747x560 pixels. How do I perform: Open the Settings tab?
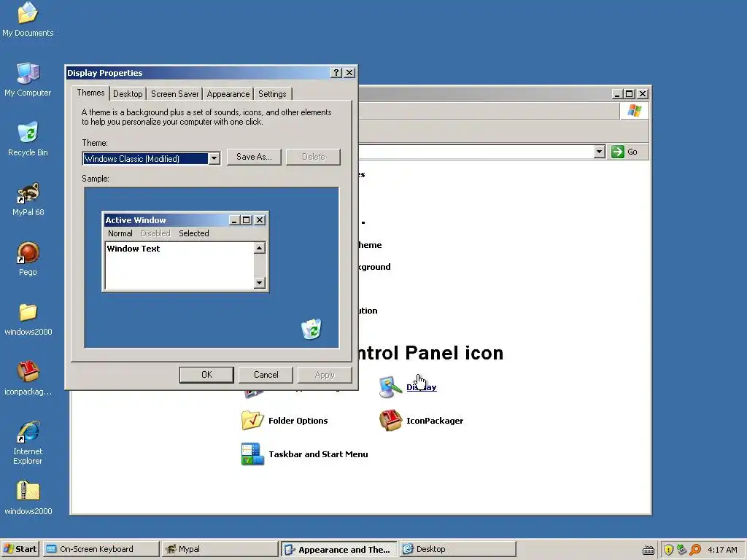pos(272,94)
